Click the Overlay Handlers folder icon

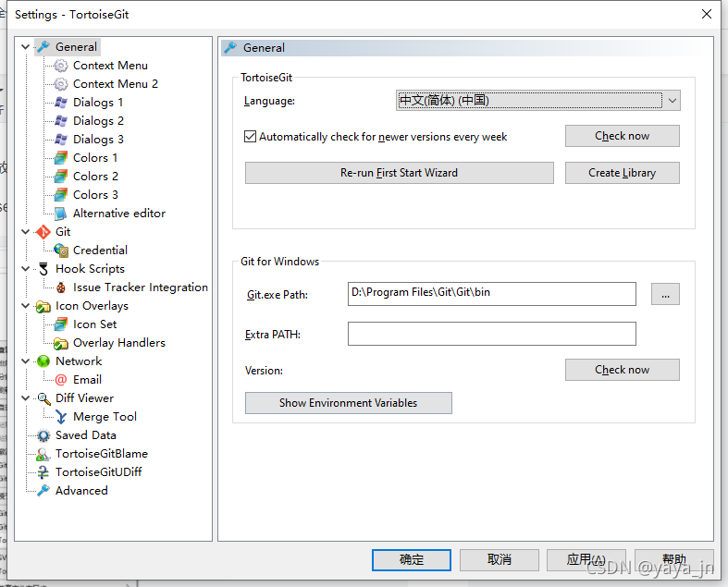(x=61, y=343)
